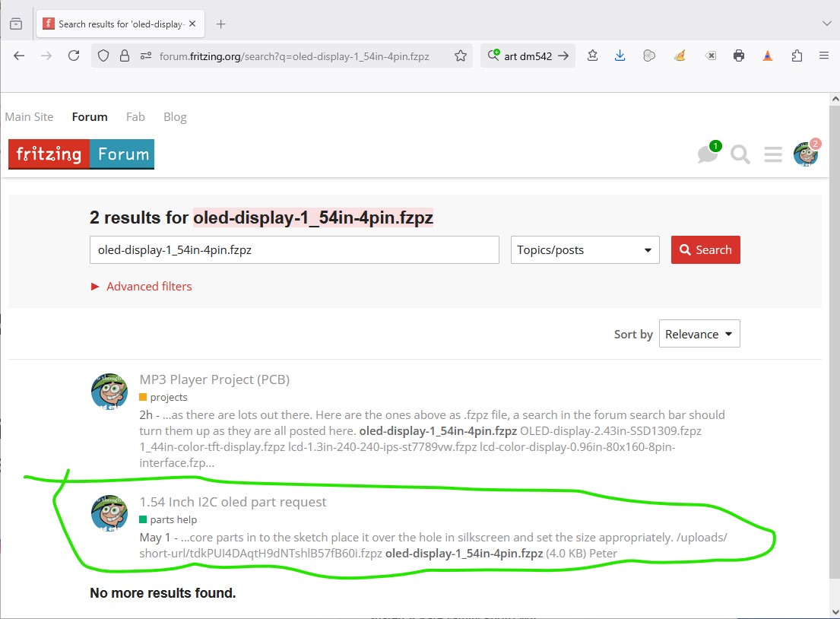
Task: Click the browser URL address field
Action: [293, 56]
